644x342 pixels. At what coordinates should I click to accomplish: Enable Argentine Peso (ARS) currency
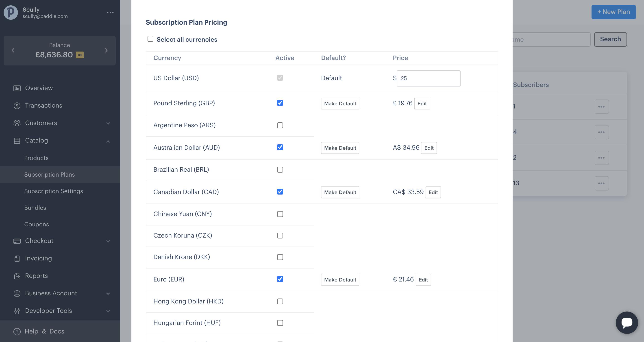pyautogui.click(x=280, y=125)
